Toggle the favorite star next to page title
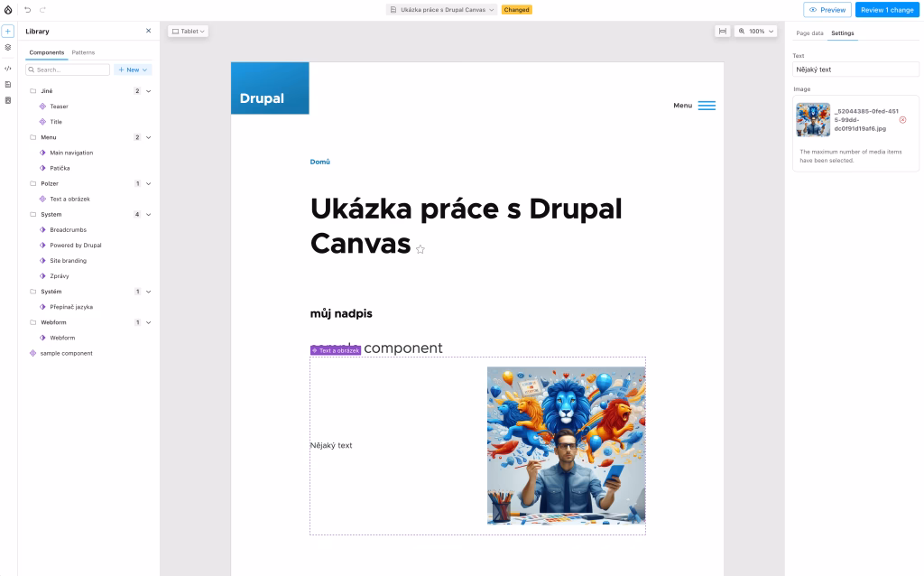This screenshot has height=576, width=924. point(420,249)
